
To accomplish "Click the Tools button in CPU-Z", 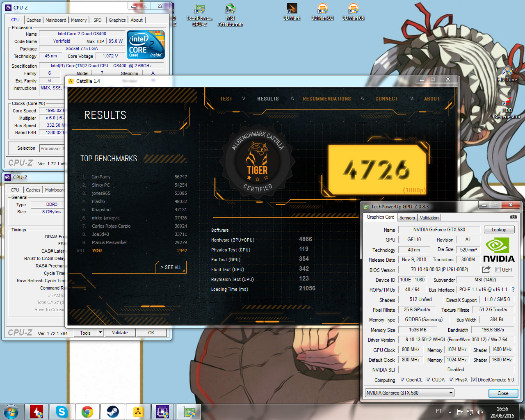I will click(x=85, y=333).
